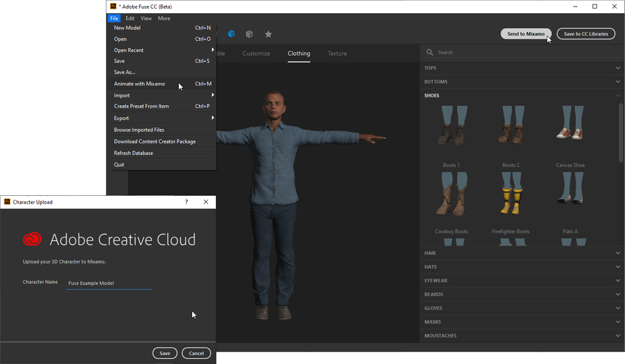Click Save to CC Libraries button
Screen dimensions: 625x364
coord(586,34)
